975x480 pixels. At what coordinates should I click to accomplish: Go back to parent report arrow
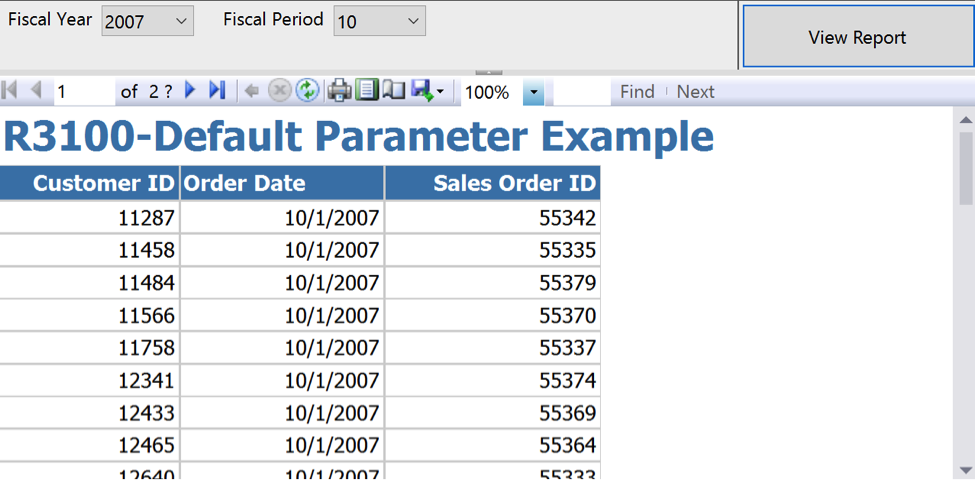252,91
